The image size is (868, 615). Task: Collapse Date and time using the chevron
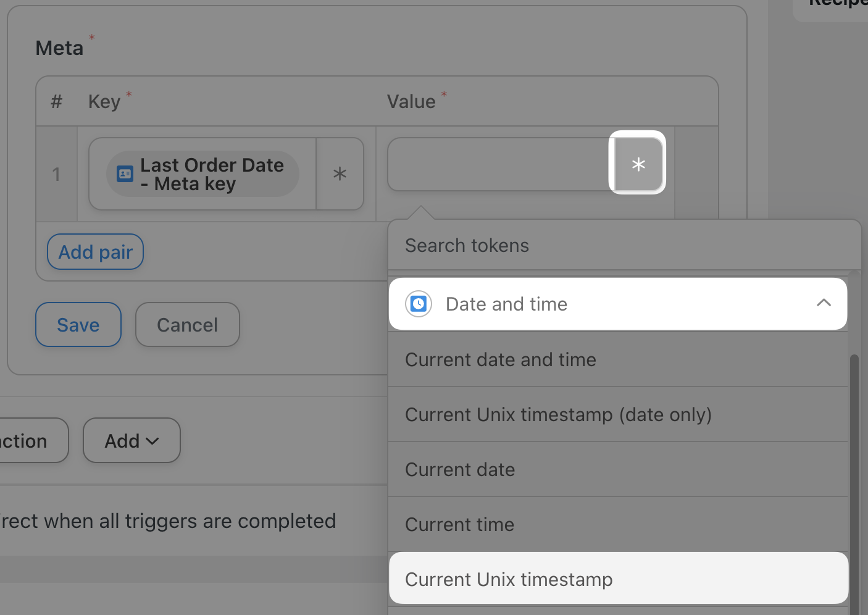point(823,303)
